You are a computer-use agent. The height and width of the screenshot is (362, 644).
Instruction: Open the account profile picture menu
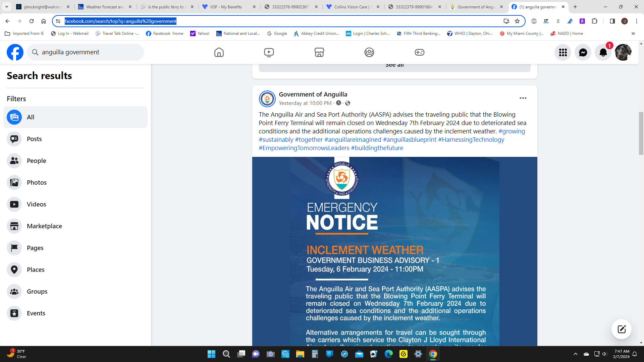click(623, 52)
